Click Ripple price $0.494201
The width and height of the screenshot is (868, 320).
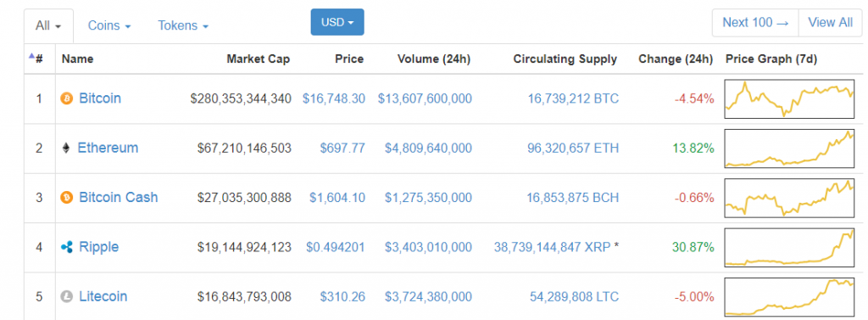336,247
